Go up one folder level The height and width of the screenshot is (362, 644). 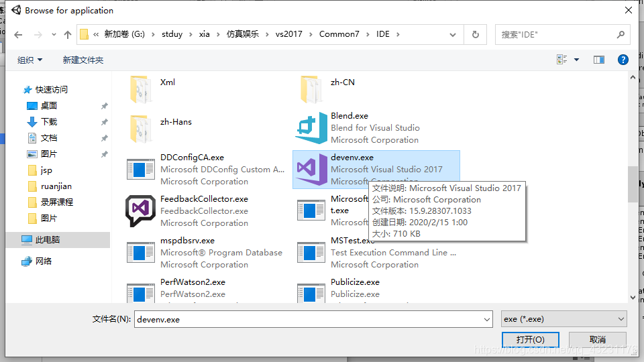tap(68, 35)
